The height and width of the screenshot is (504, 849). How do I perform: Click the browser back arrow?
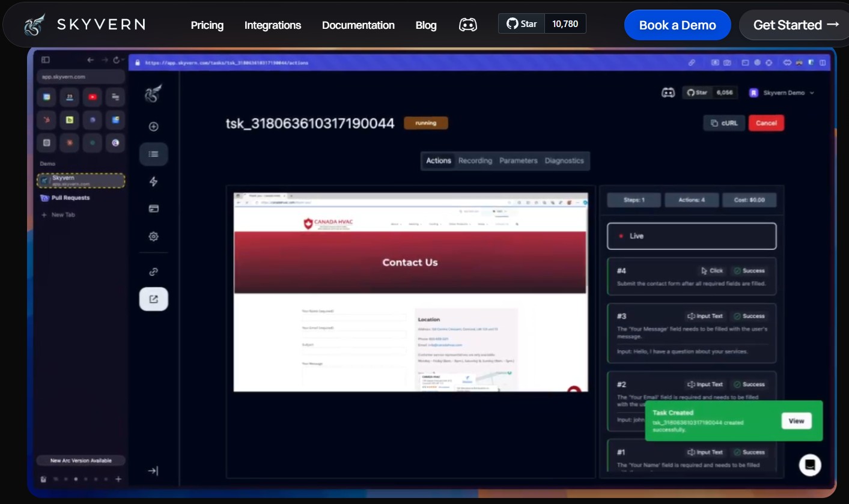point(91,60)
